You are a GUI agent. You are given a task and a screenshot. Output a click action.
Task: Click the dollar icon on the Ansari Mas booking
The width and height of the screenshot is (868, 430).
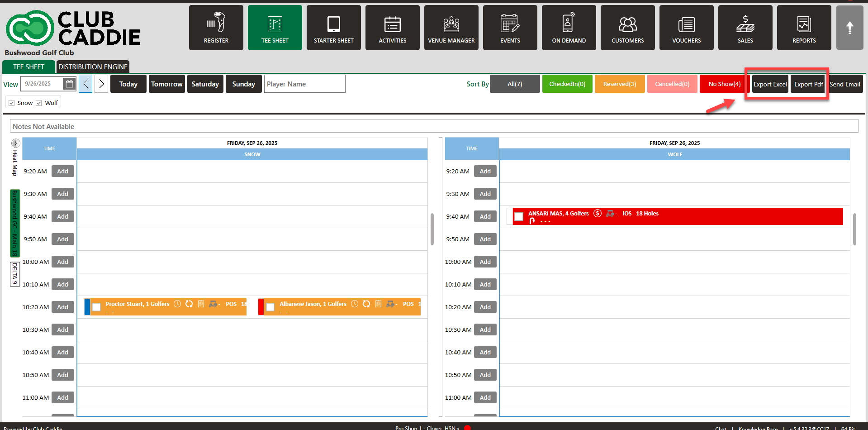point(598,213)
